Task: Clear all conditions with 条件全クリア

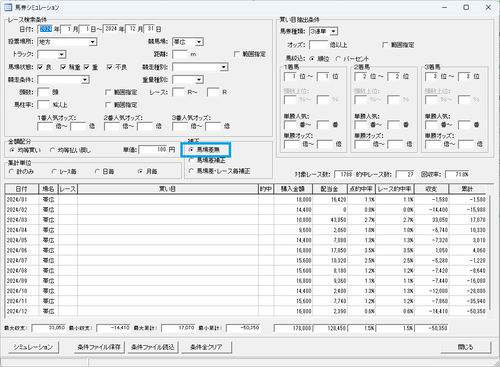Action: 206,347
